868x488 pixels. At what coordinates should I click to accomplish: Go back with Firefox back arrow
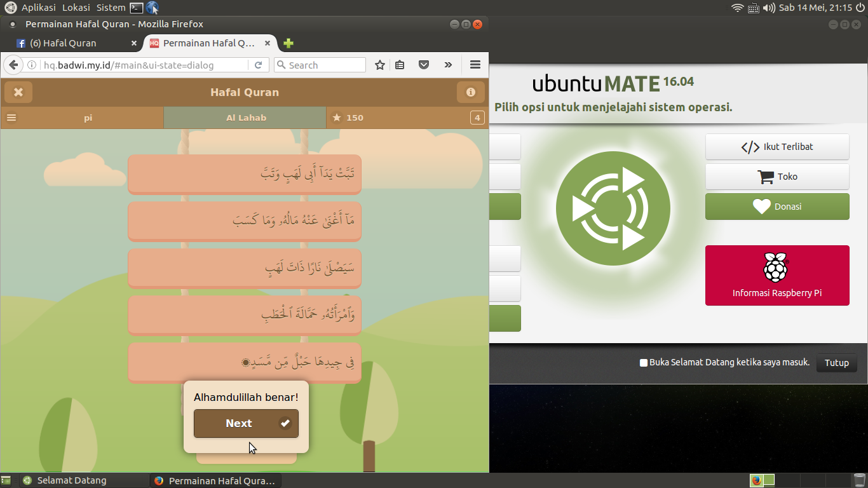pyautogui.click(x=13, y=65)
